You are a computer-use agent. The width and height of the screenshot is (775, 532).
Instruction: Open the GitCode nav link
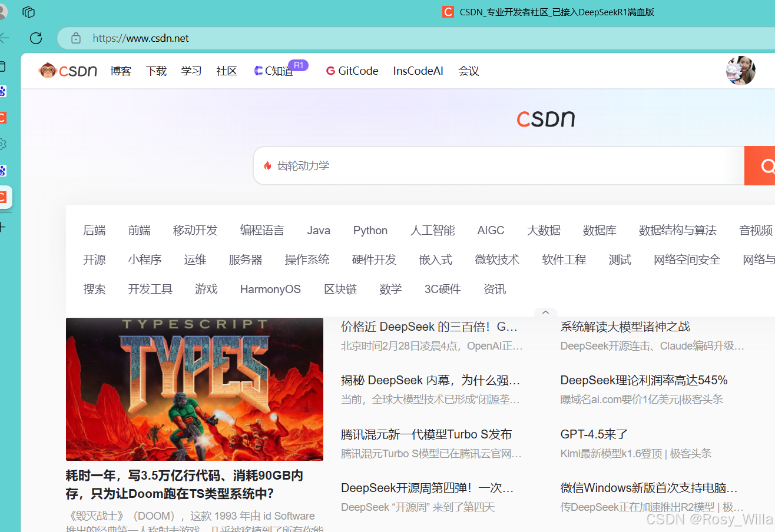pyautogui.click(x=352, y=71)
